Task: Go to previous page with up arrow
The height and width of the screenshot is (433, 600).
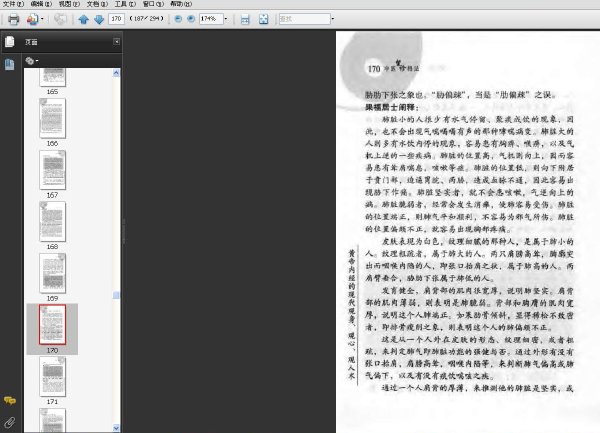Action: 83,19
